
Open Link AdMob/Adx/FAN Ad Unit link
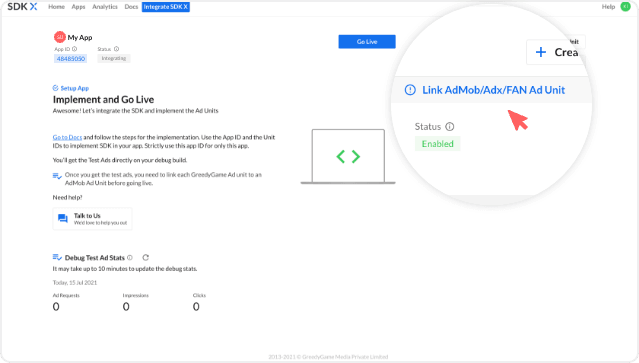494,90
